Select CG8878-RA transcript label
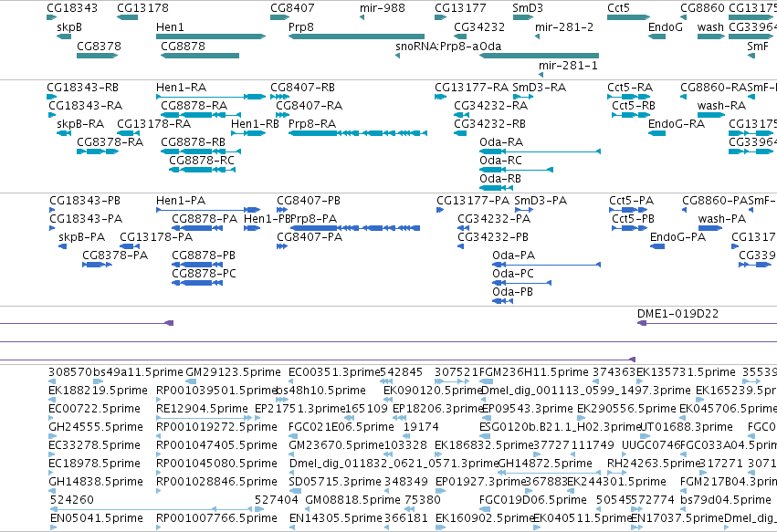This screenshot has height=532, width=777. [x=194, y=106]
